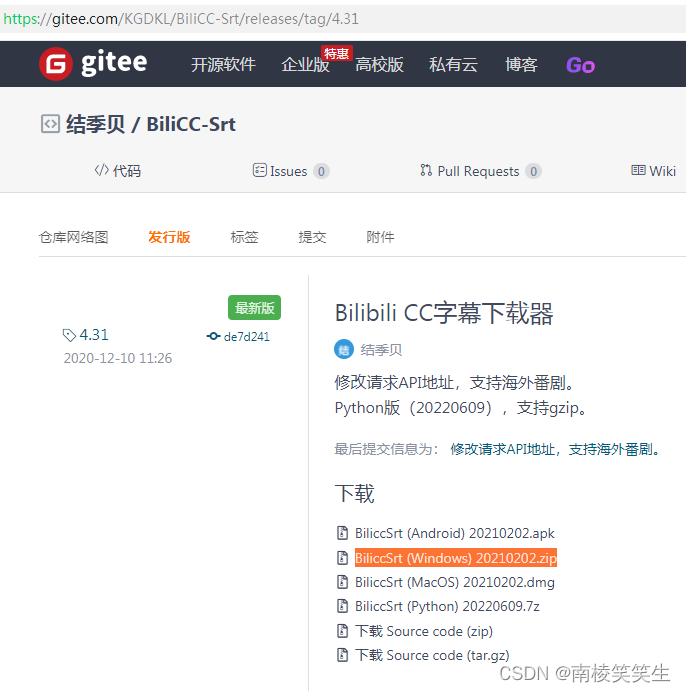The height and width of the screenshot is (692, 686).
Task: Download BiliccSrt (Windows) 20210202.zip
Action: coord(456,558)
